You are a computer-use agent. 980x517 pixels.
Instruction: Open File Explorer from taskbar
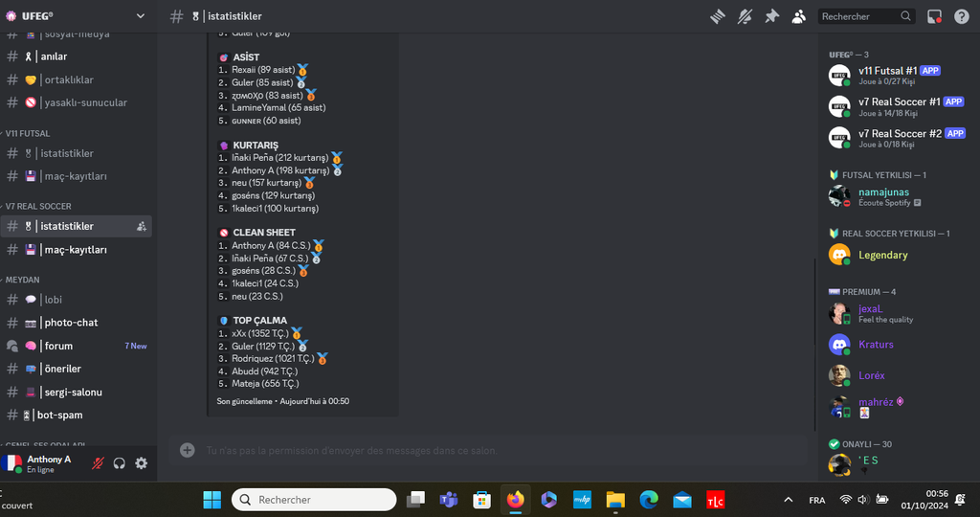[x=615, y=500]
